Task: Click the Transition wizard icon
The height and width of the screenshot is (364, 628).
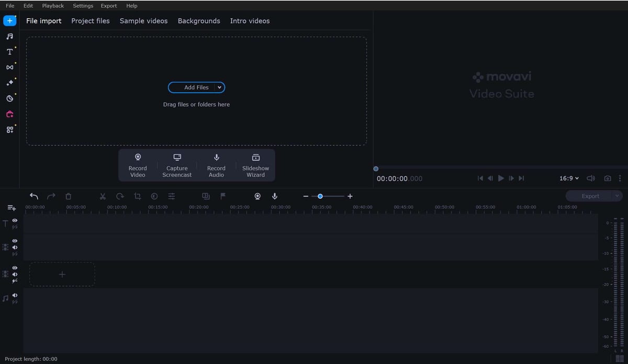Action: (206, 196)
